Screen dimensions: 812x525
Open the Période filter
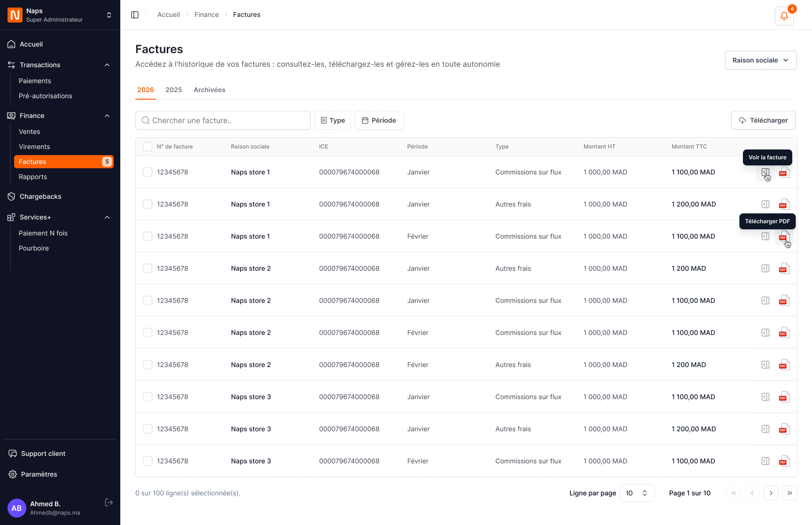point(379,120)
